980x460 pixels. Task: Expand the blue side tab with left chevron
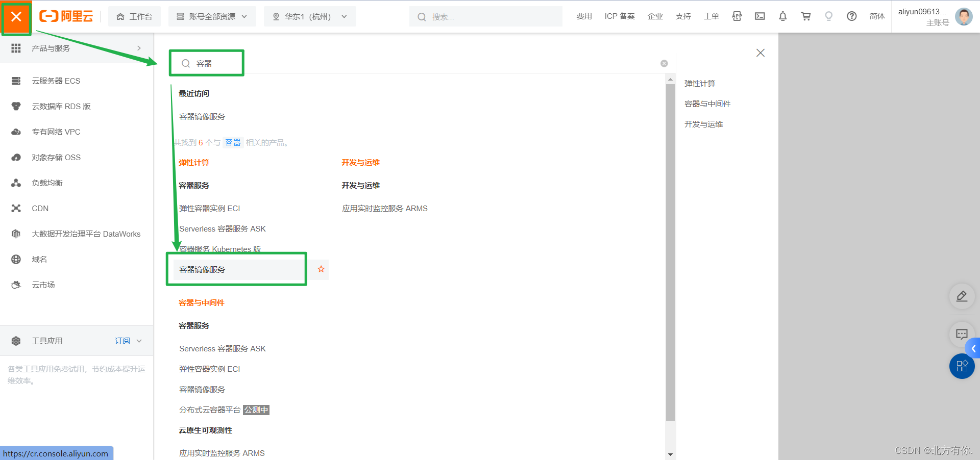pyautogui.click(x=973, y=349)
